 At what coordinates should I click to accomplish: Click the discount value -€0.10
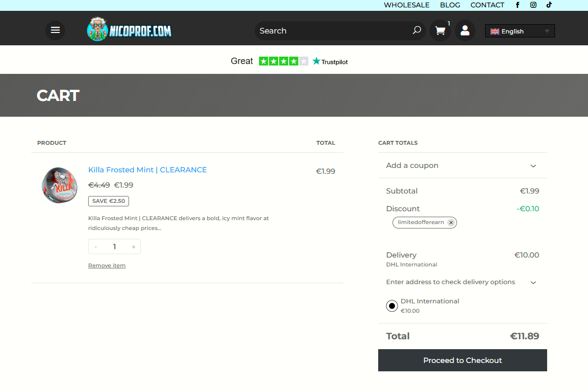click(527, 209)
